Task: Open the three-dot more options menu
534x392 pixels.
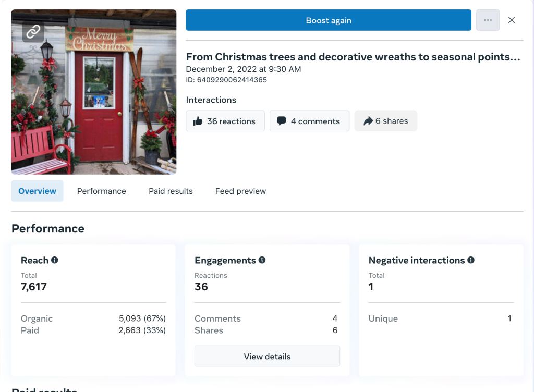Action: click(x=488, y=20)
